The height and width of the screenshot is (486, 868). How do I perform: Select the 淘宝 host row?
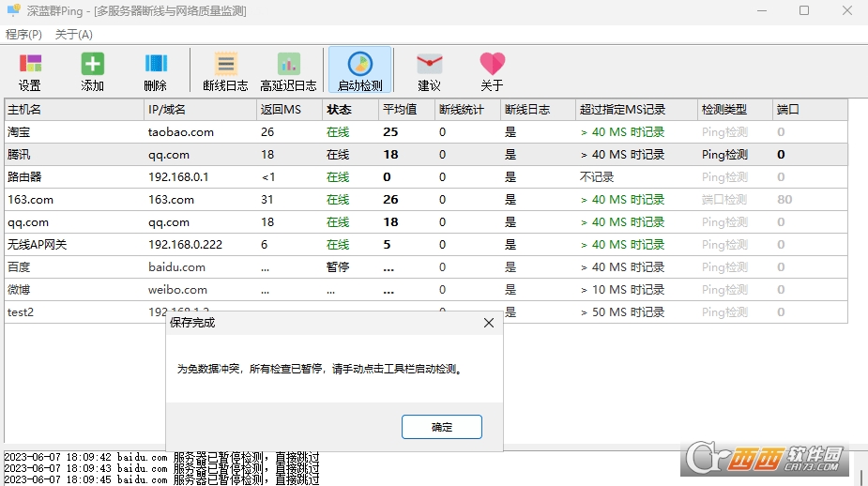point(426,131)
